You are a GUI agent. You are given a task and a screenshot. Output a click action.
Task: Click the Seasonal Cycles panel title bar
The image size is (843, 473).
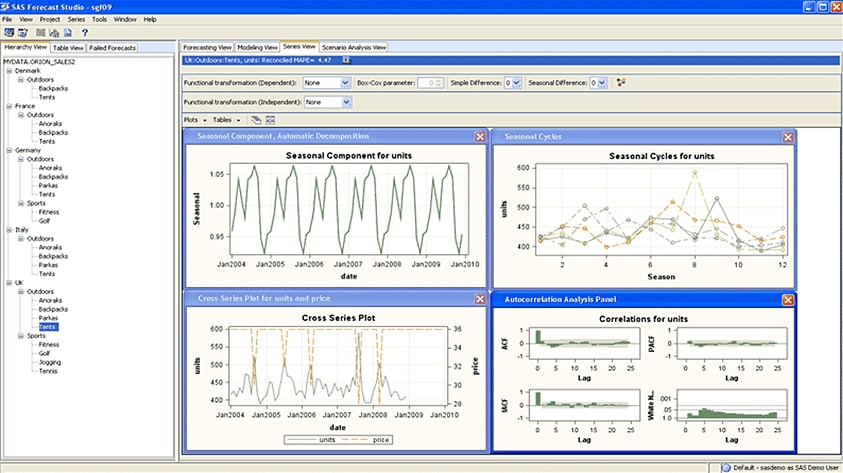pos(644,137)
